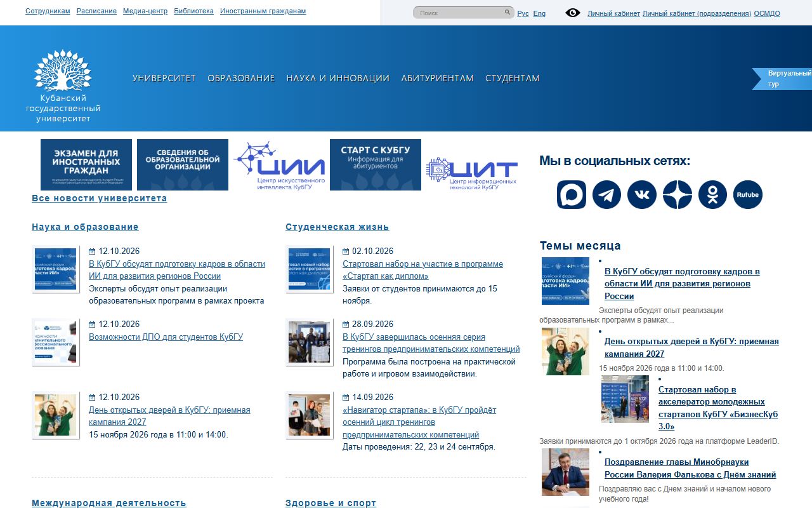Open the Сотрудникам top link

(x=48, y=11)
